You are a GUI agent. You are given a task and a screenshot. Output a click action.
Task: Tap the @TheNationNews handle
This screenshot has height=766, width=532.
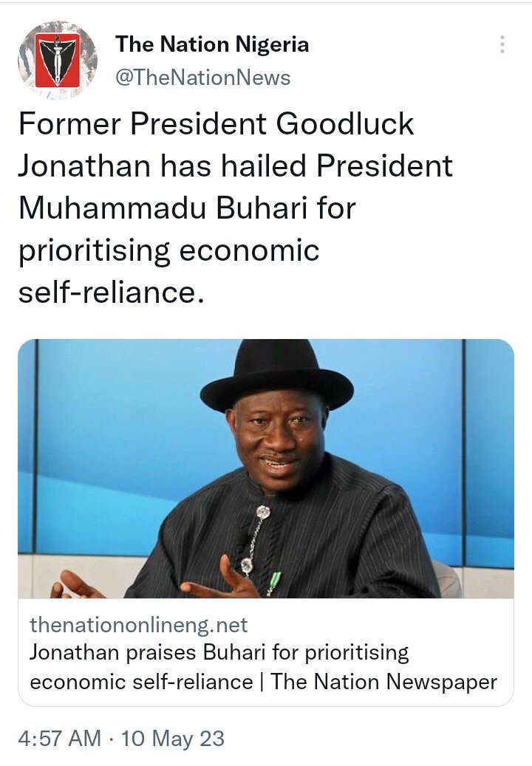click(202, 77)
